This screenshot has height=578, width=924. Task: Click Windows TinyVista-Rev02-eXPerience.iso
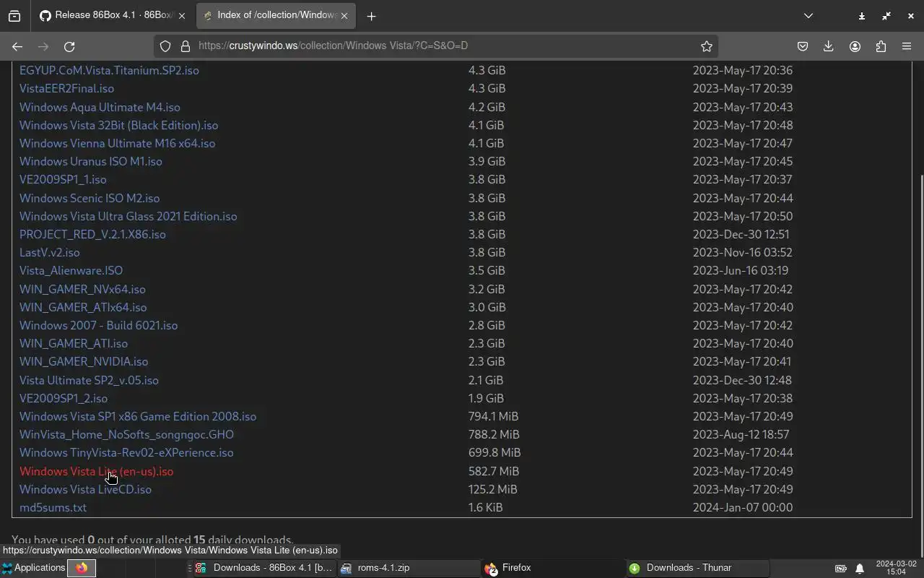tap(126, 452)
